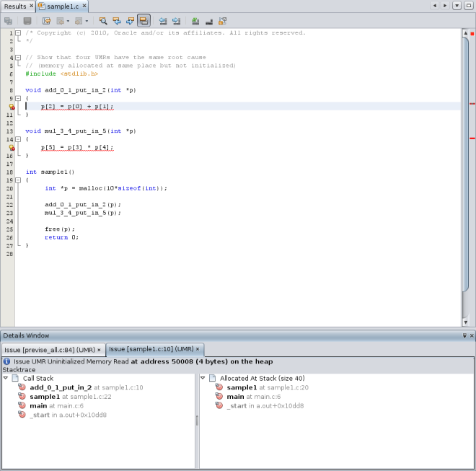This screenshot has width=476, height=471.
Task: Click the Stop Macro Recording icon
Action: (209, 21)
